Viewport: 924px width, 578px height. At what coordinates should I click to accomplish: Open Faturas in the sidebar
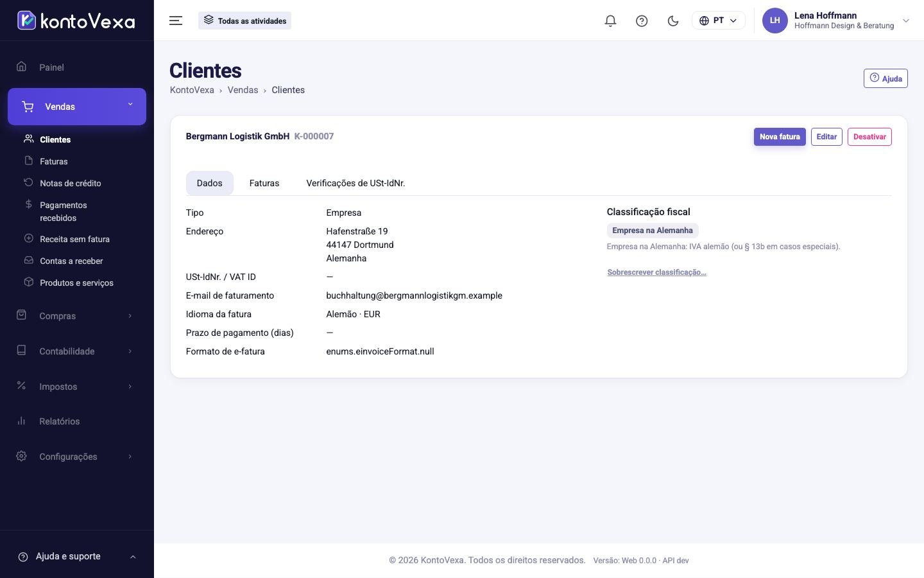click(53, 161)
